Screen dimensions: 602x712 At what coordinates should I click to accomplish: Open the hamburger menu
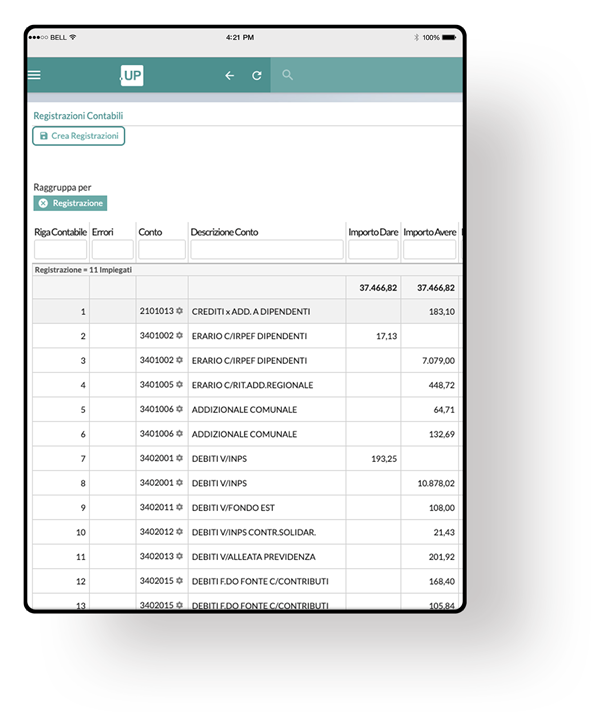pos(35,75)
